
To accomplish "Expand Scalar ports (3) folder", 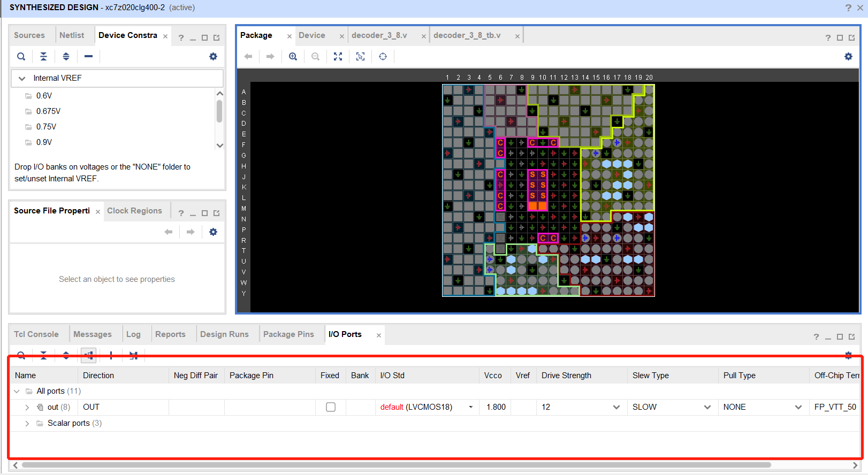I will coord(27,423).
